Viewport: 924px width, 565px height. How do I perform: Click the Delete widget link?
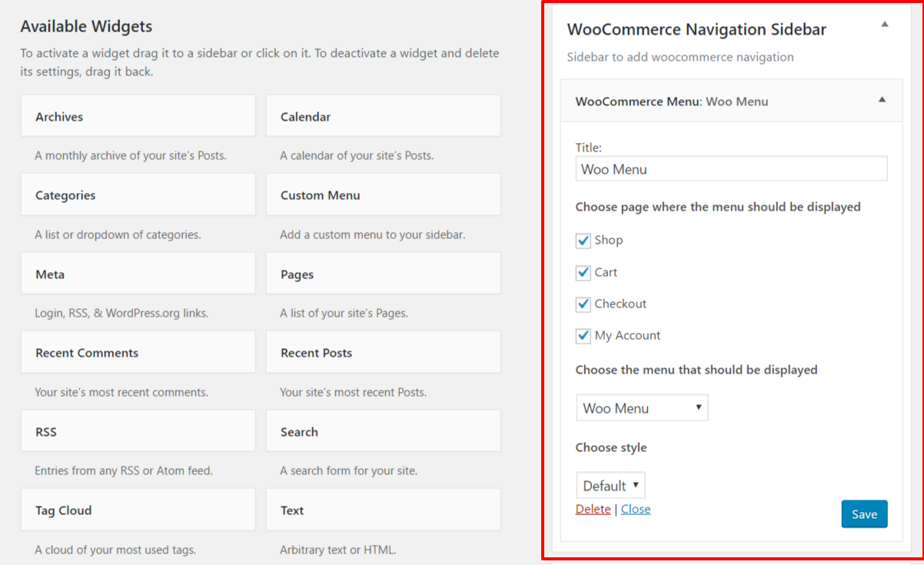click(x=593, y=509)
